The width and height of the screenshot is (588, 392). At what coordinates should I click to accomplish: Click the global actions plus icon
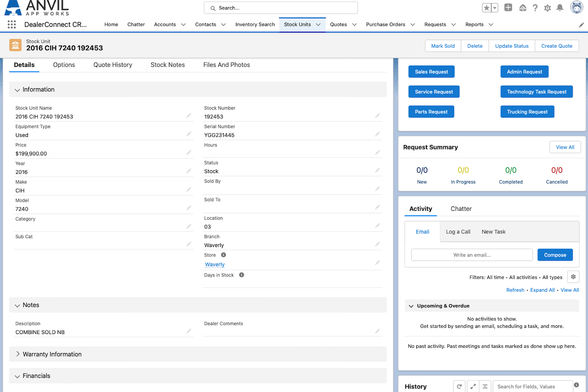pyautogui.click(x=508, y=7)
